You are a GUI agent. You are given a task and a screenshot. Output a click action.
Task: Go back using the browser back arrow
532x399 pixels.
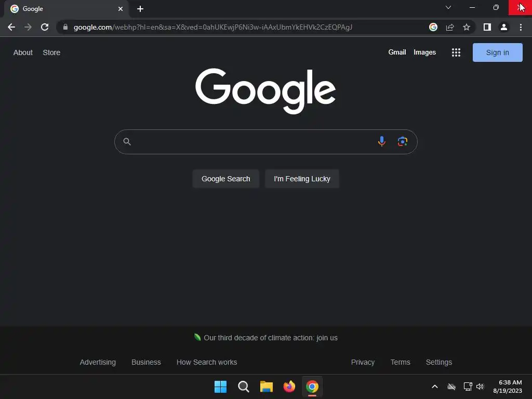(x=11, y=27)
